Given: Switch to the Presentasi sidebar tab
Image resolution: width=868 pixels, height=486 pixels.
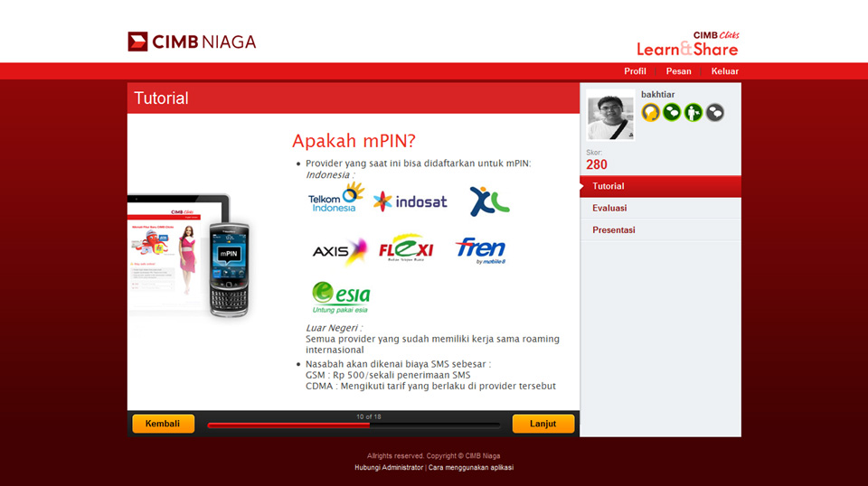Looking at the screenshot, I should [x=660, y=230].
